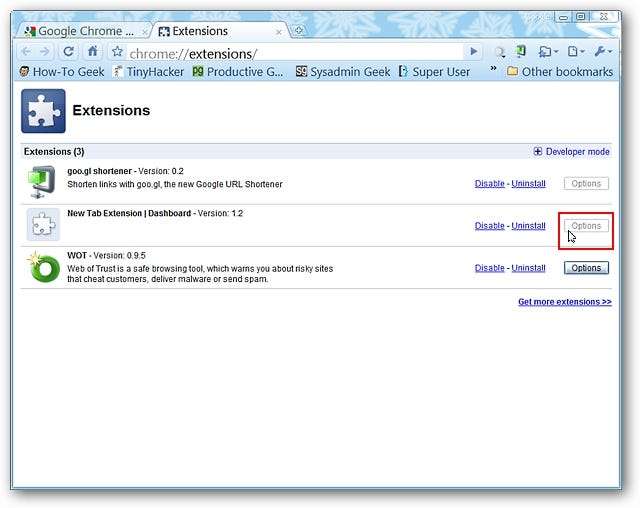Uninstall the goo.gl shortener extension
Viewport: 640px width, 508px height.
528,184
